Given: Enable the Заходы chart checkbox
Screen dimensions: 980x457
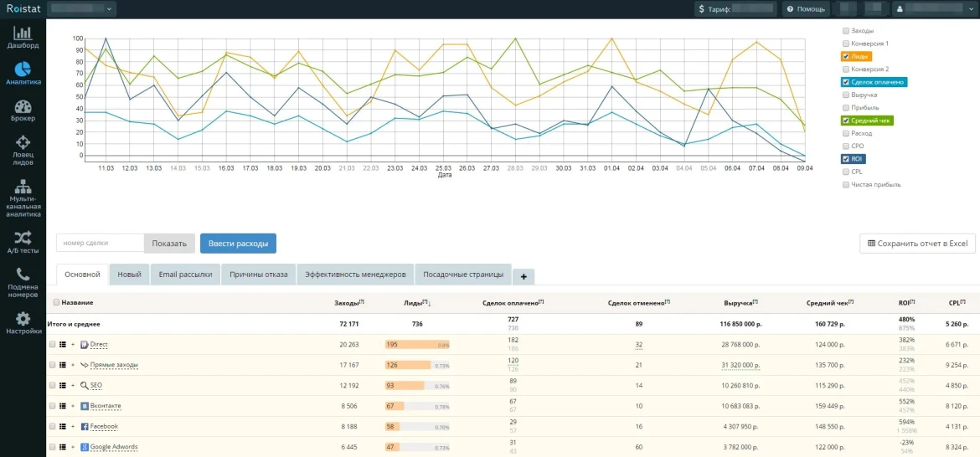Looking at the screenshot, I should pos(846,31).
